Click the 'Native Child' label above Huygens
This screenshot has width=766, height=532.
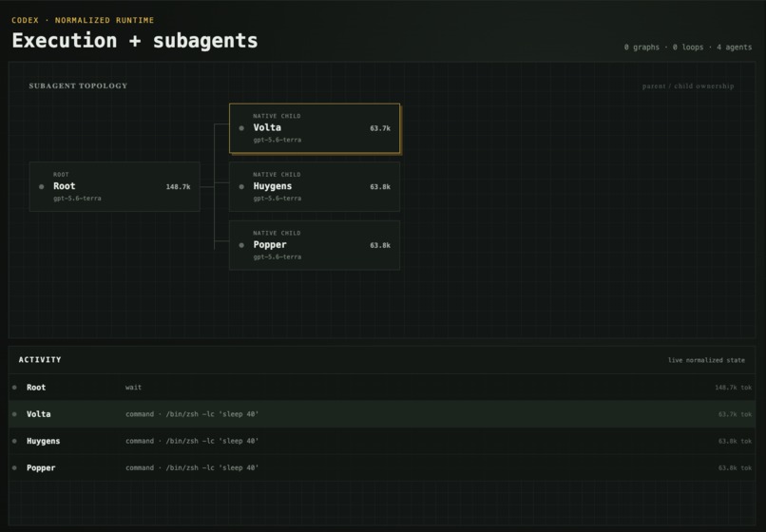pyautogui.click(x=277, y=175)
